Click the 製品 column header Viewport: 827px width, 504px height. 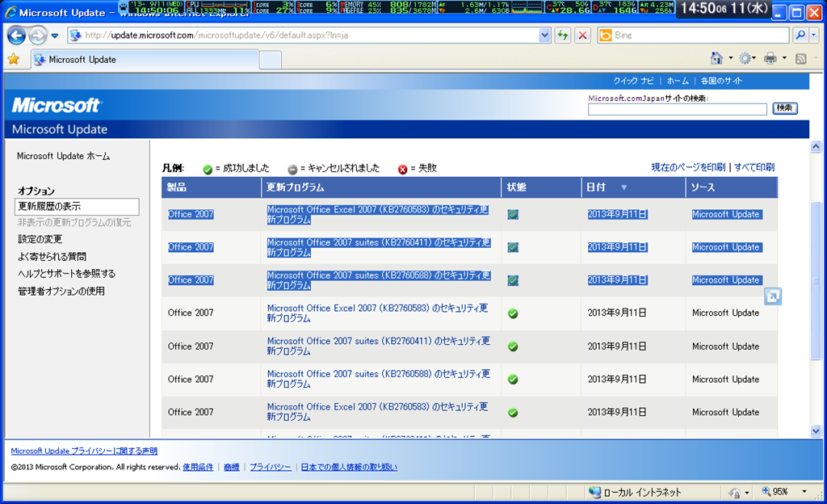point(211,187)
